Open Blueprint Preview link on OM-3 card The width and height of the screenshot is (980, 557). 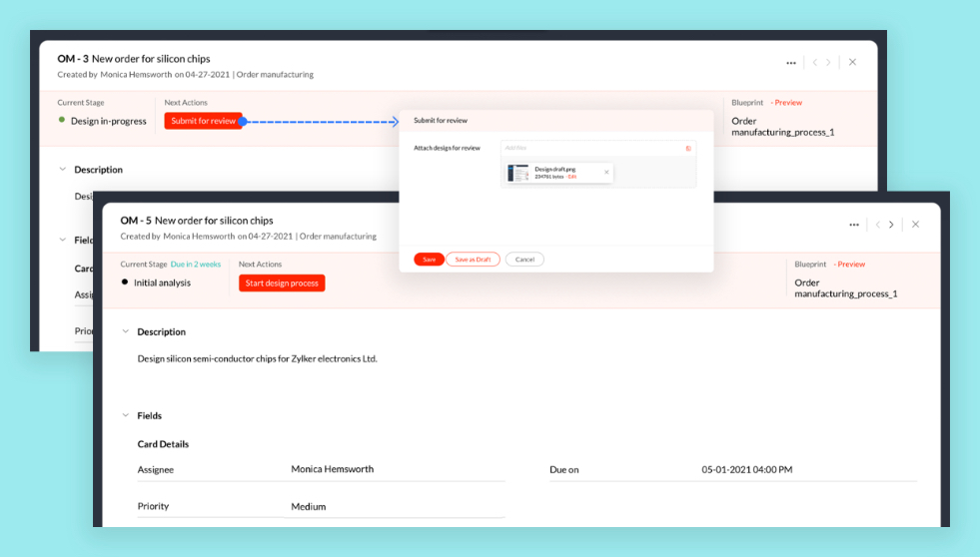click(x=788, y=103)
